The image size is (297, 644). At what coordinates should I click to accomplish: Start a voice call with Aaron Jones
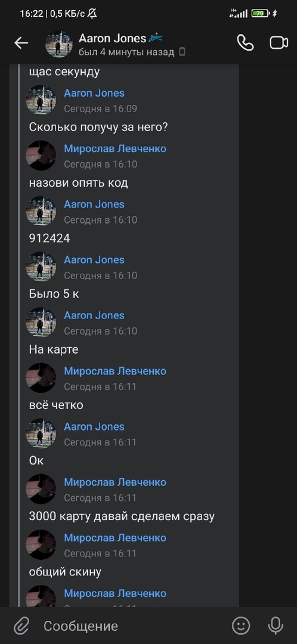(x=245, y=43)
